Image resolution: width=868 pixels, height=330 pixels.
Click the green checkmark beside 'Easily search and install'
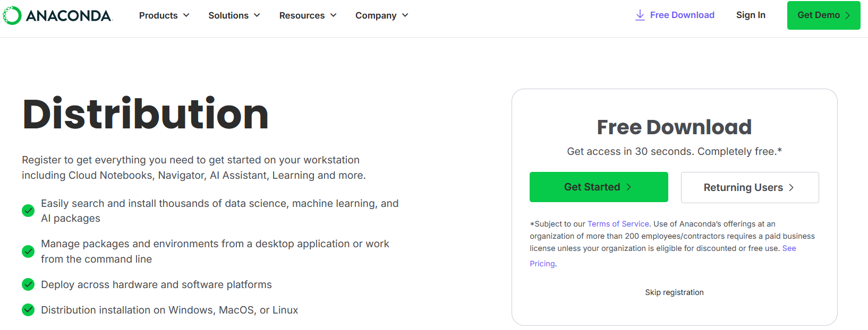[28, 211]
